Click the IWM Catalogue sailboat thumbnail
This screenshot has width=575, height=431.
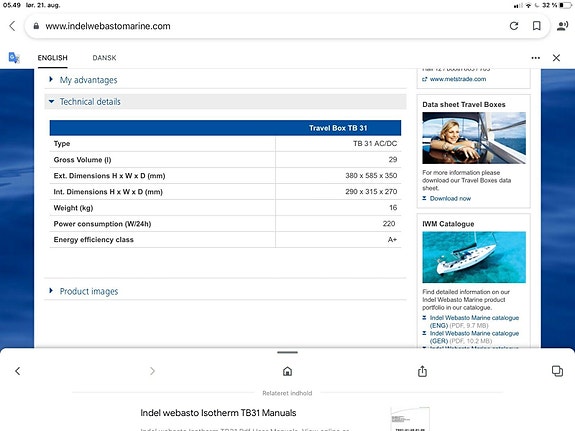tap(474, 257)
